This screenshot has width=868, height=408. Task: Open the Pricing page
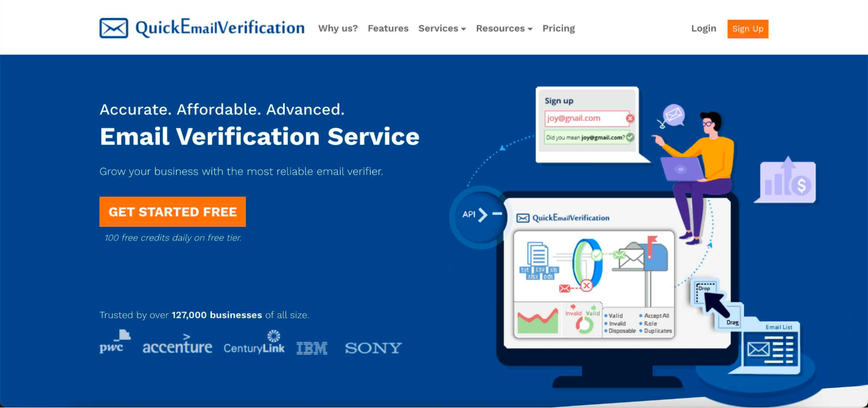[558, 29]
